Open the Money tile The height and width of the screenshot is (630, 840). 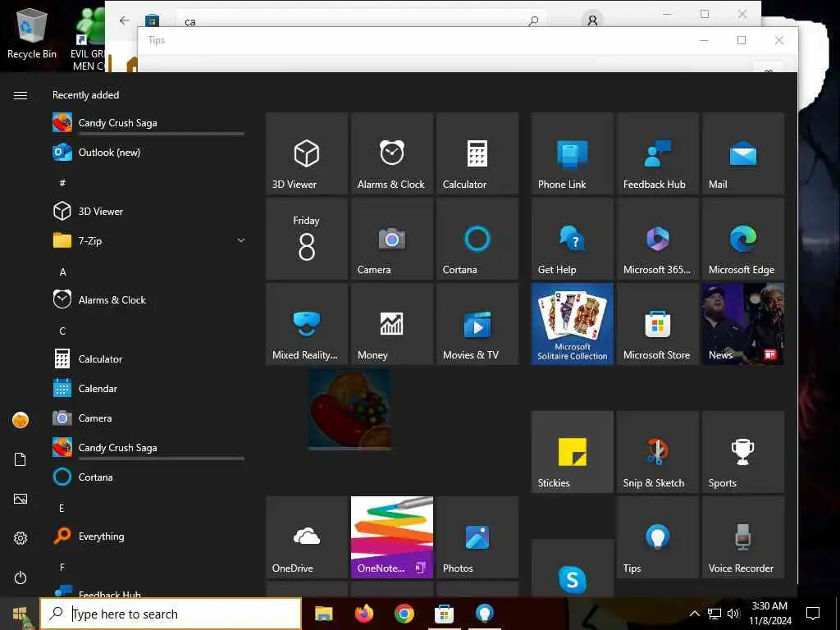tap(392, 324)
